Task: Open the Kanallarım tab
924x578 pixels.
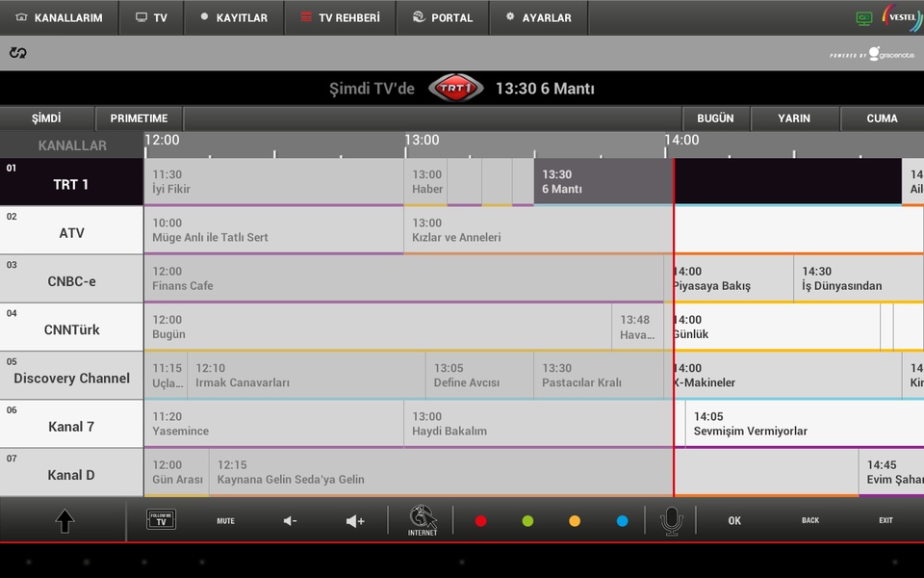Action: (59, 17)
